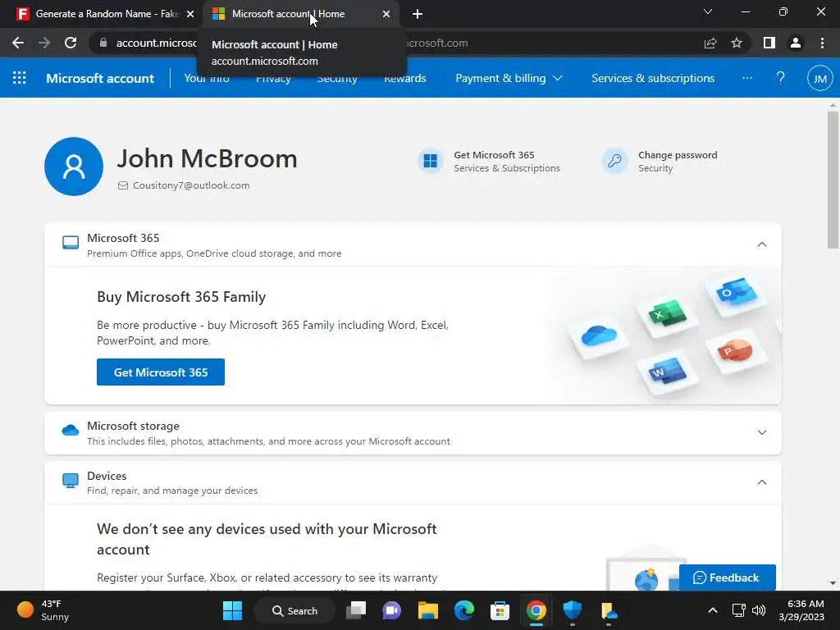
Task: Close the Generate a Random Name tab
Action: (189, 14)
